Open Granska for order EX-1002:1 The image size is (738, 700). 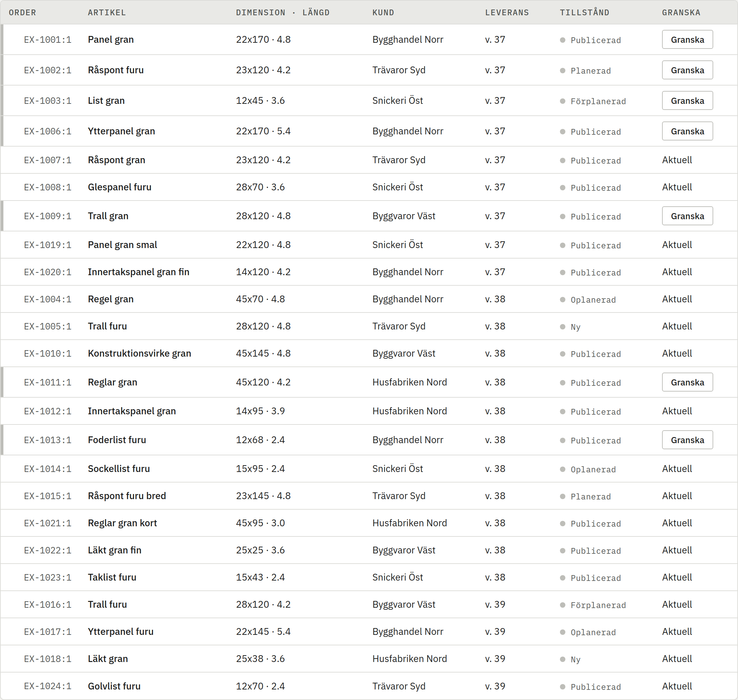coord(687,70)
